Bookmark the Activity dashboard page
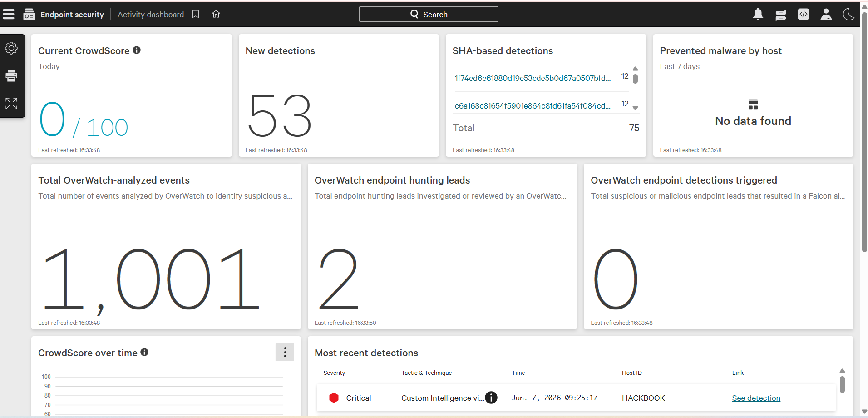 (x=196, y=14)
